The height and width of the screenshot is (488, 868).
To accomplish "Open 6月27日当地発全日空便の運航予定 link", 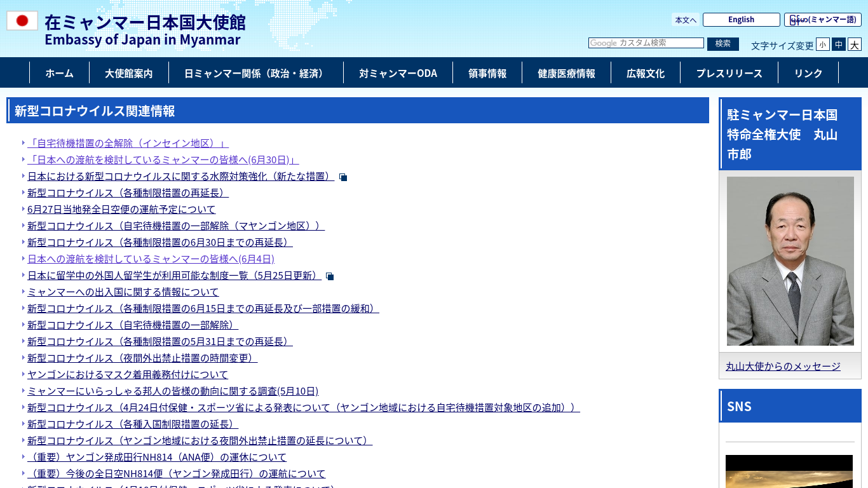I will (x=121, y=209).
